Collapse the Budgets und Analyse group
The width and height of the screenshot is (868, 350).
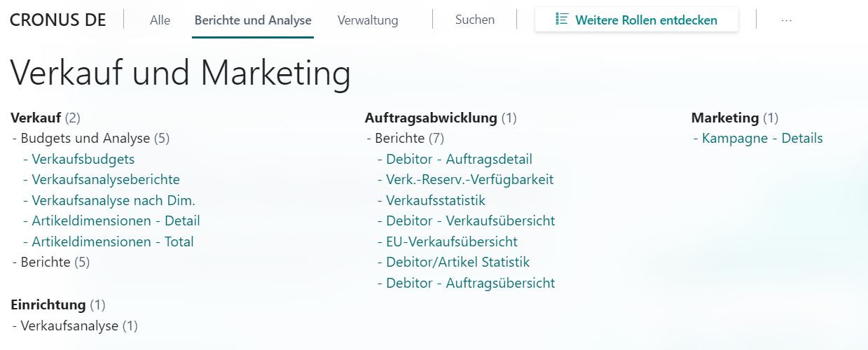pyautogui.click(x=91, y=139)
